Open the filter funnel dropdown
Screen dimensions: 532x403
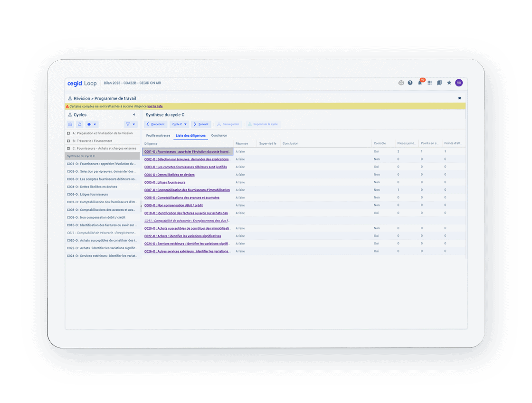(130, 124)
